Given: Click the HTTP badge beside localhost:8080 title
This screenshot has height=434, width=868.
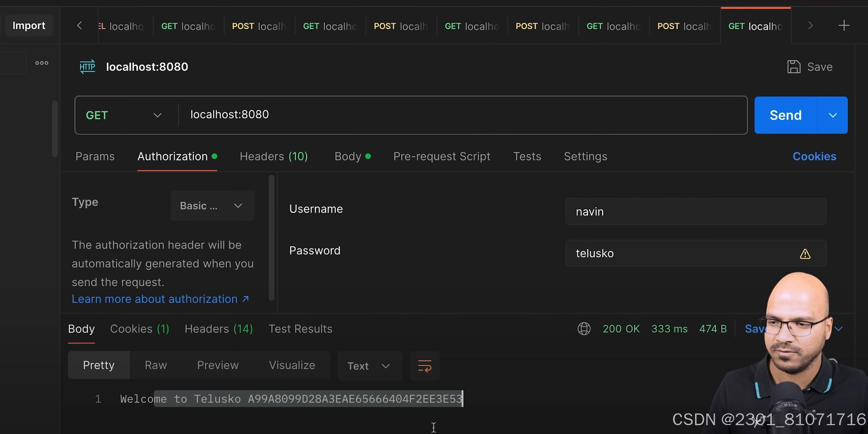Looking at the screenshot, I should pyautogui.click(x=87, y=67).
